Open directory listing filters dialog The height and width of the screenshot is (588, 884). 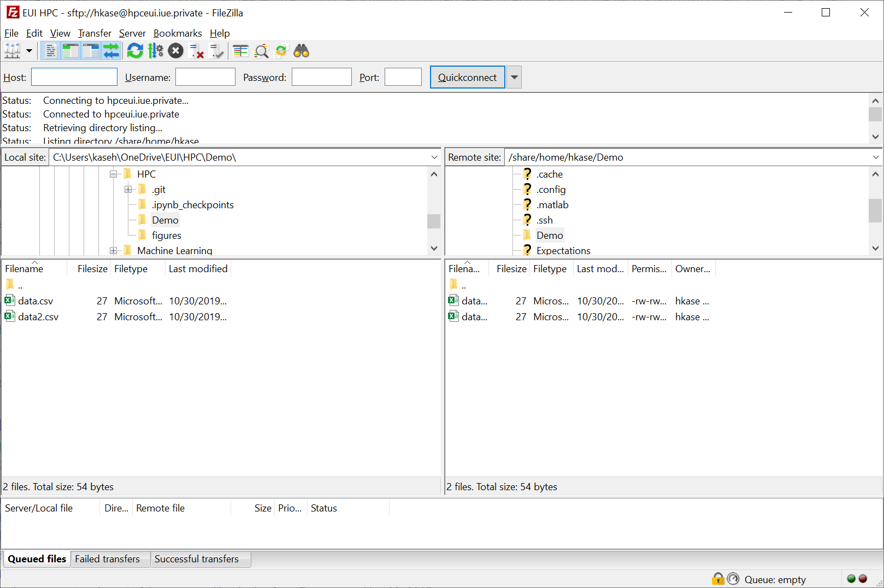[x=241, y=51]
